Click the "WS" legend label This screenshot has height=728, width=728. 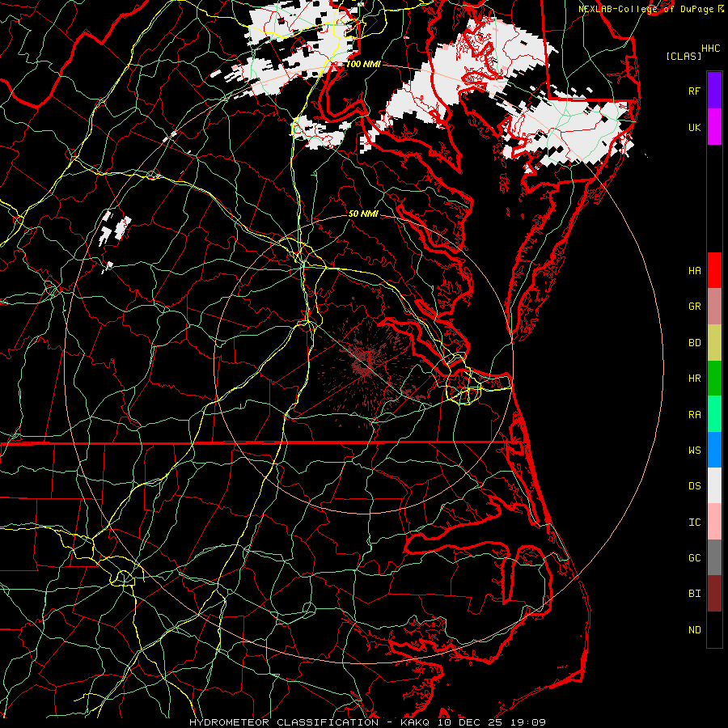click(x=694, y=451)
